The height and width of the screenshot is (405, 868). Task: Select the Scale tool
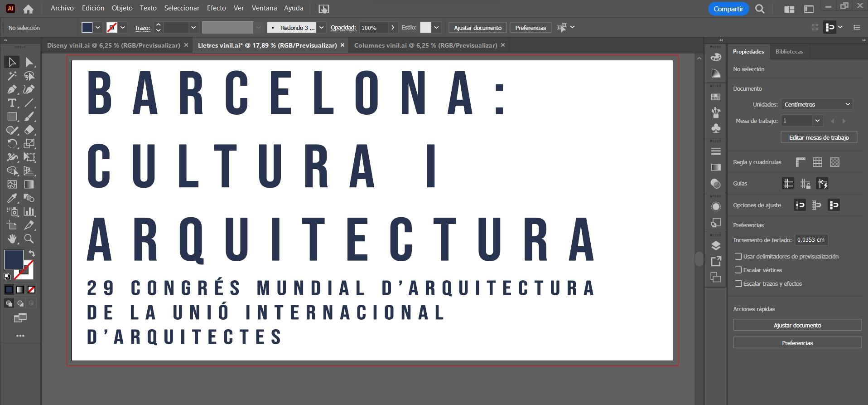[x=29, y=144]
